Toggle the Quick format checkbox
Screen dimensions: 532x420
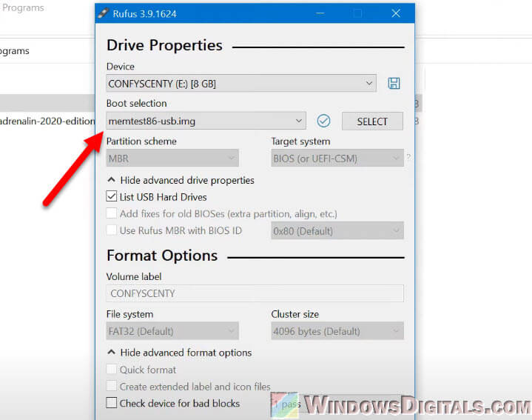click(111, 370)
